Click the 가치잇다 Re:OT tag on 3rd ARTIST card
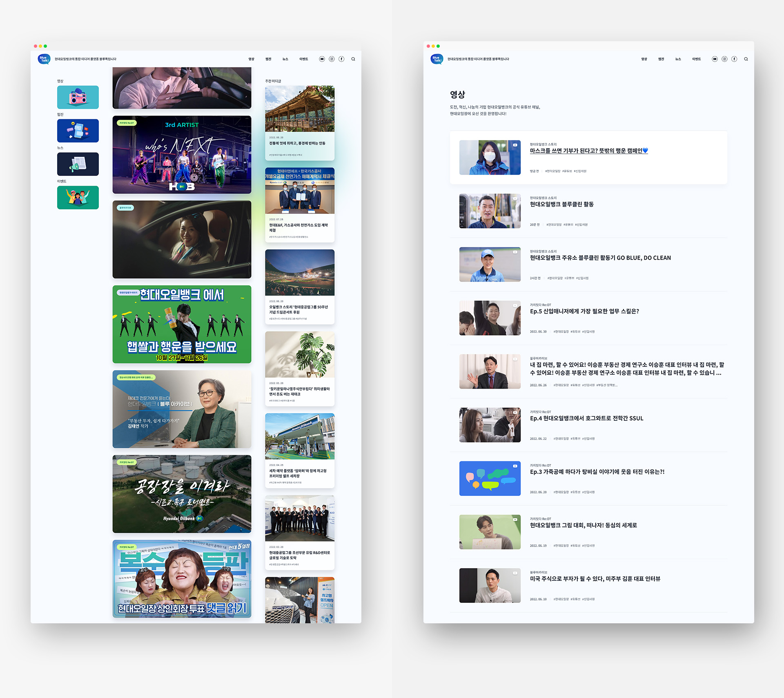 (127, 123)
